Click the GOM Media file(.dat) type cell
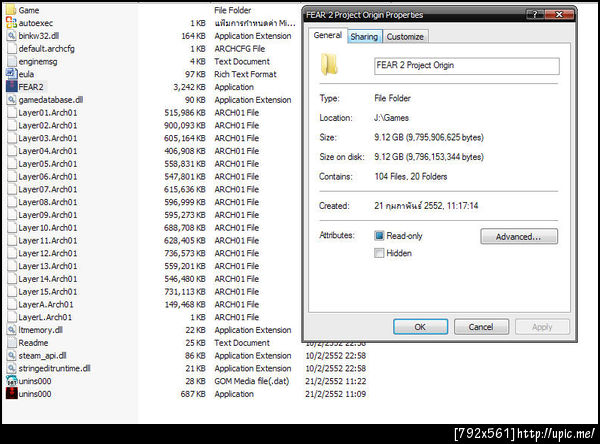600x444 pixels. [252, 381]
